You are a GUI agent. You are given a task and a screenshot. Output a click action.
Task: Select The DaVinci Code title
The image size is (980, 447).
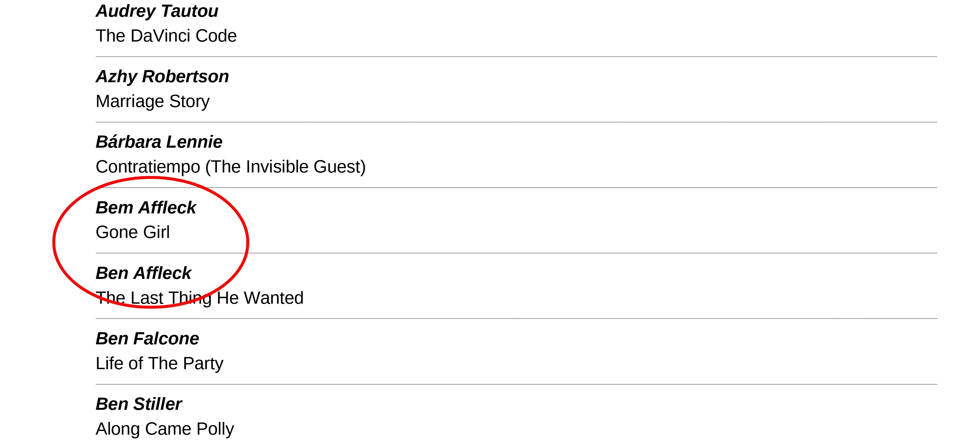[166, 36]
